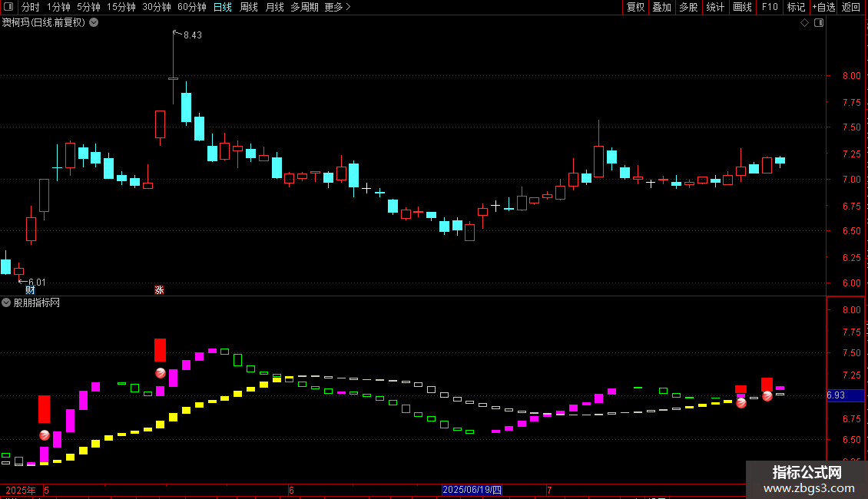Switch to 周线 weekly chart
This screenshot has height=499, width=868.
coord(249,7)
